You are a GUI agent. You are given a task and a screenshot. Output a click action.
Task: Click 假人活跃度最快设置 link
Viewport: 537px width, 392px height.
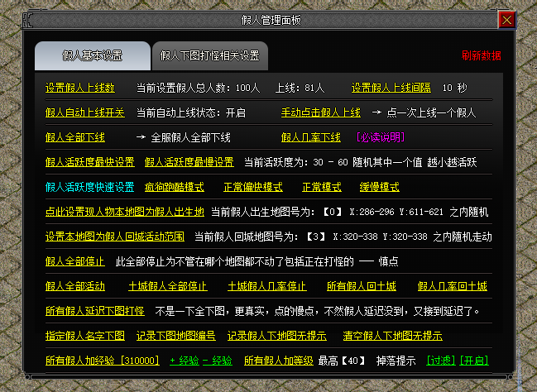point(90,162)
